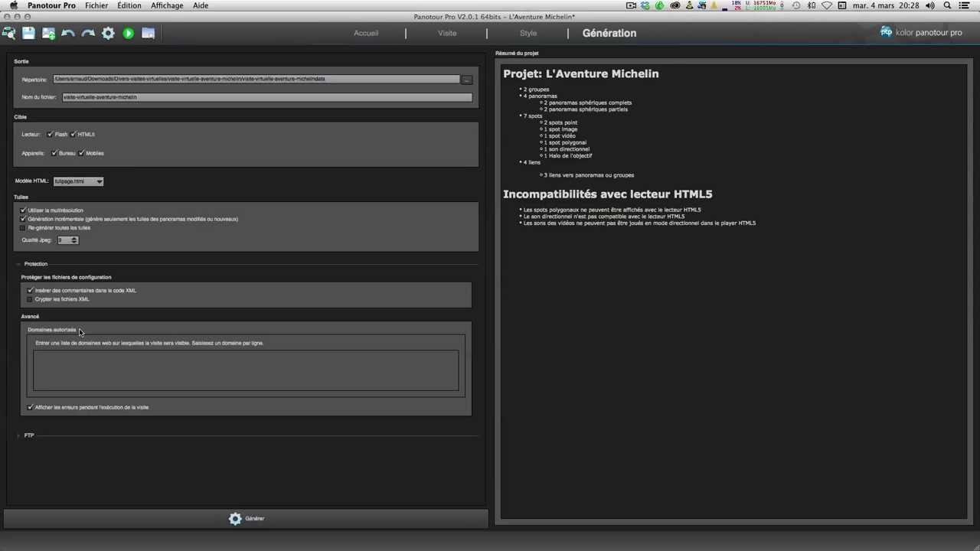Click the camera recorder menu bar icon
This screenshot has width=980, height=551.
pyautogui.click(x=631, y=5)
